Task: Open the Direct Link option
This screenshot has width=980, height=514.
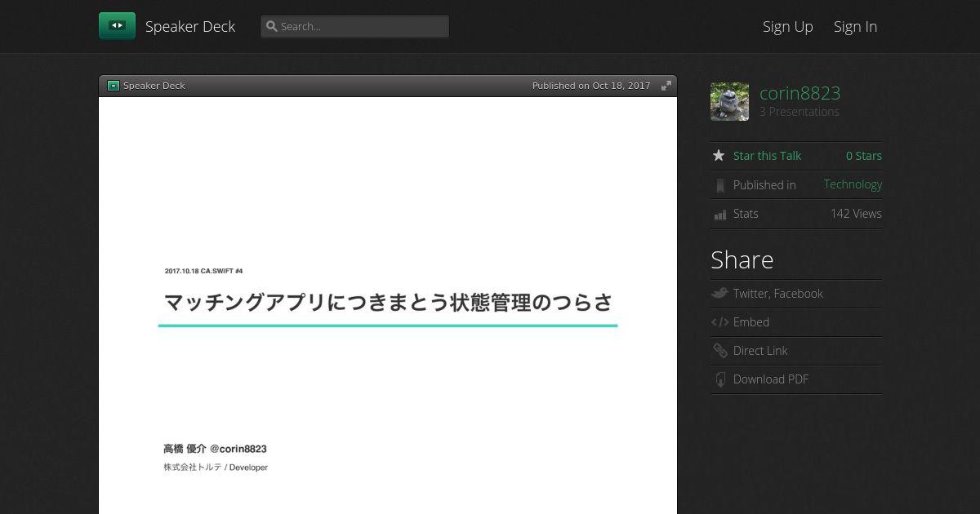Action: [760, 351]
